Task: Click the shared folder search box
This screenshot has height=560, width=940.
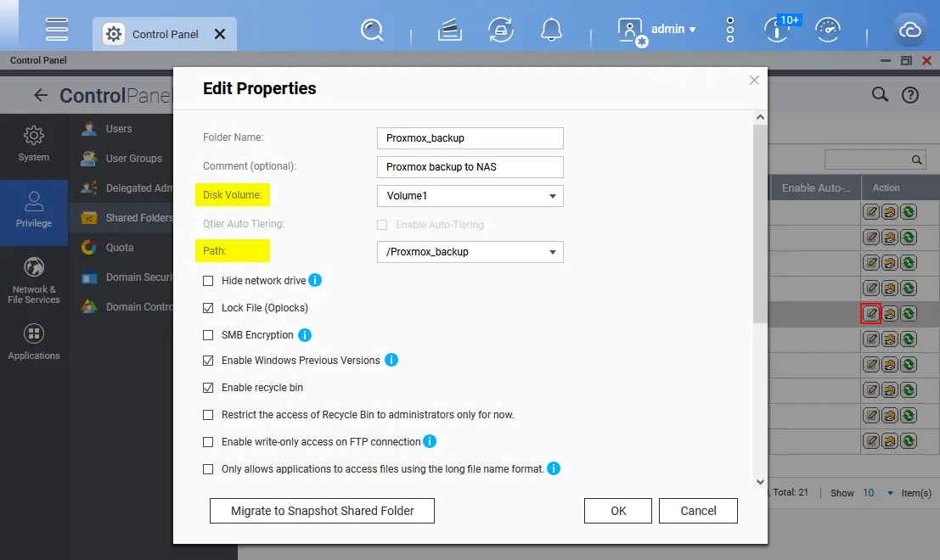Action: [x=875, y=160]
